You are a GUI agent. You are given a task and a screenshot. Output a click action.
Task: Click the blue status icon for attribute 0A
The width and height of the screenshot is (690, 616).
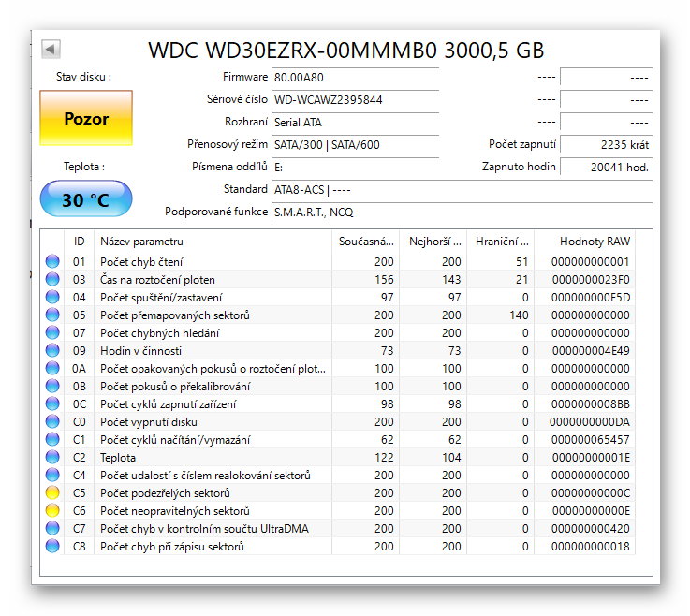pos(52,368)
